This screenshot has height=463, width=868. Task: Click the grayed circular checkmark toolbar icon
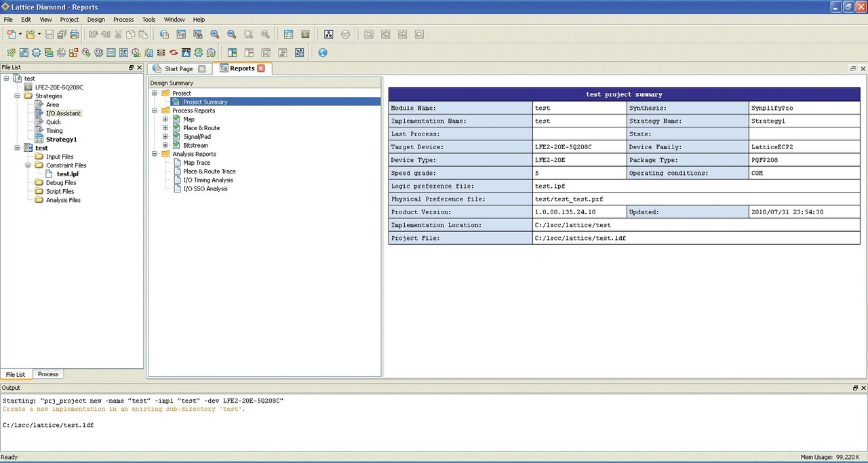click(x=346, y=35)
